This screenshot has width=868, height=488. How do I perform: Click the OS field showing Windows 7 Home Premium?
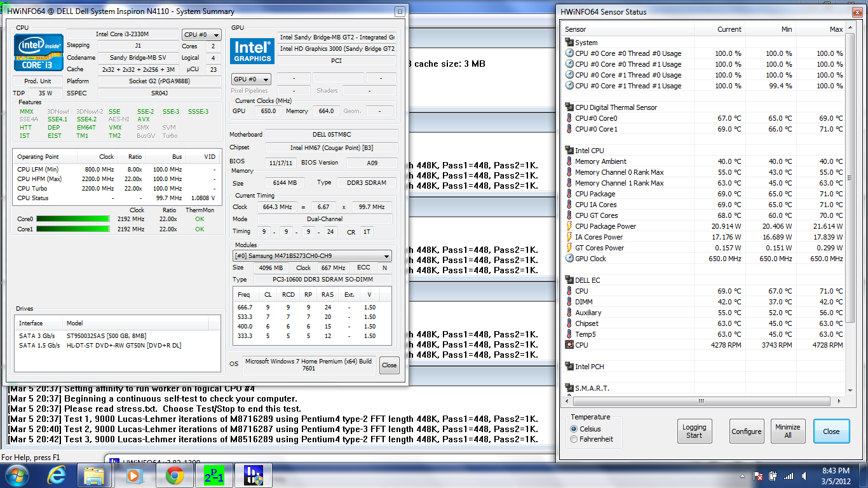click(310, 365)
